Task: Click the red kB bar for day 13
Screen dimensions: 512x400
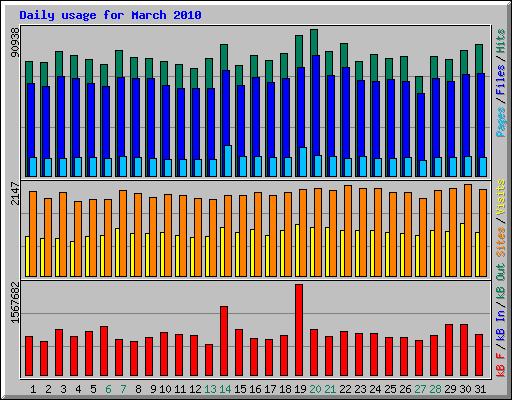Action: click(x=209, y=360)
